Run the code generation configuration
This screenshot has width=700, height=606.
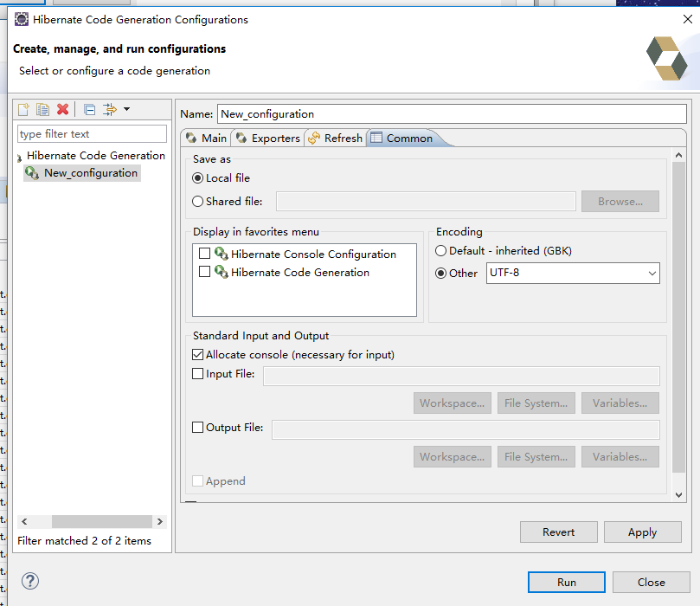pyautogui.click(x=567, y=583)
